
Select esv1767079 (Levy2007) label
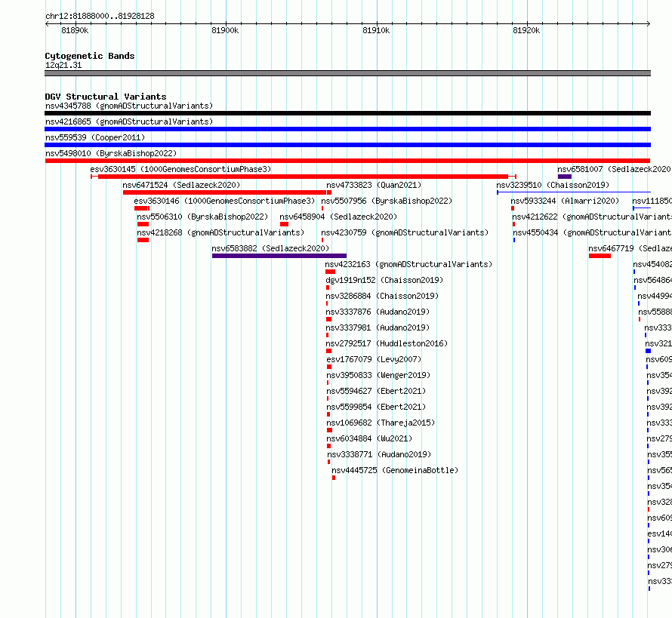[x=374, y=359]
